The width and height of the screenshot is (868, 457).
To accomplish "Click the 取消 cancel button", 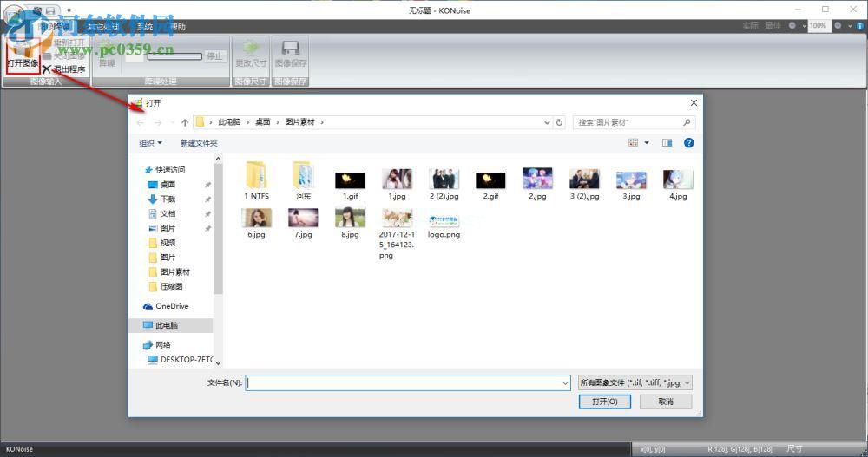I will coord(665,402).
